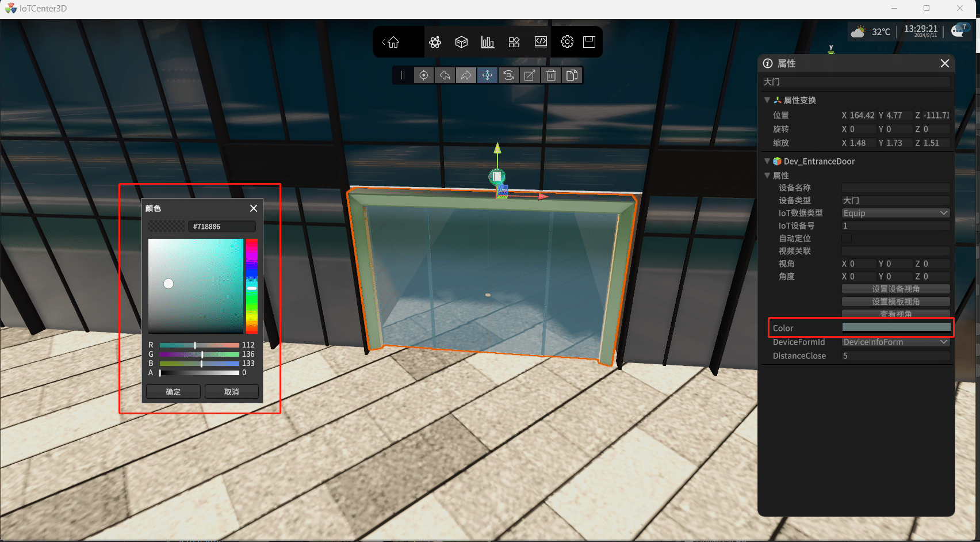
Task: Open the bar chart panel
Action: click(x=488, y=42)
